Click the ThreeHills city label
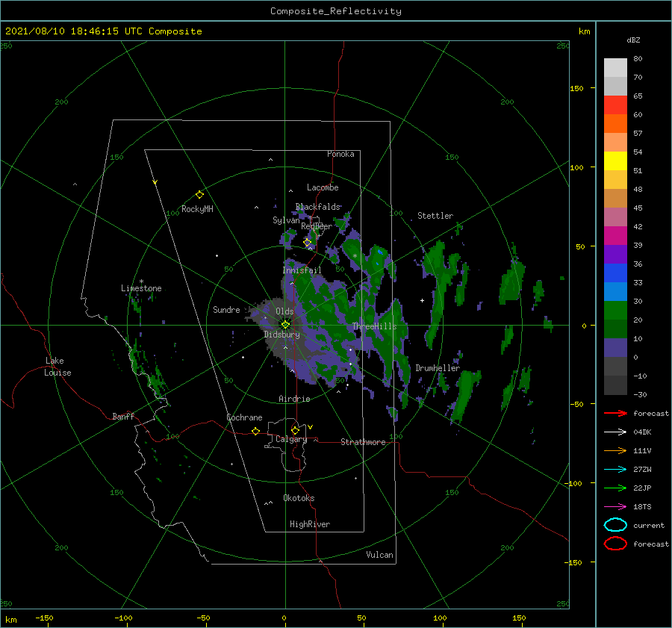672x628 pixels. (x=374, y=326)
